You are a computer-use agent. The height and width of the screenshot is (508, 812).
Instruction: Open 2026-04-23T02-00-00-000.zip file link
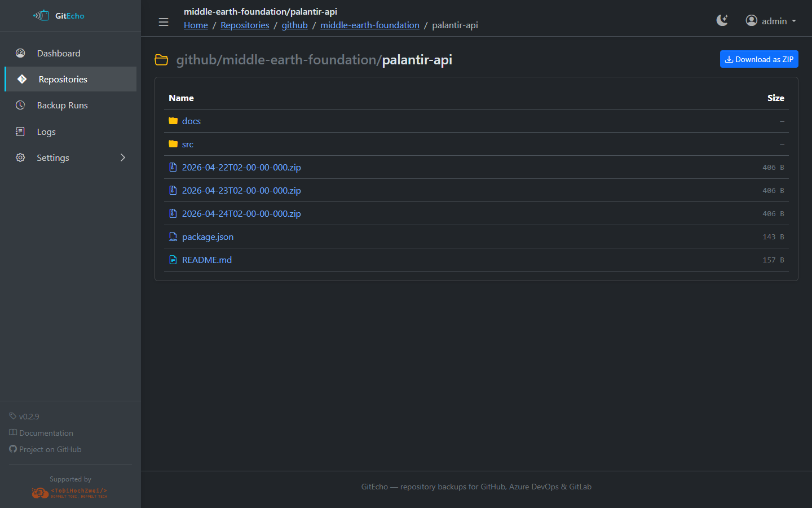coord(241,190)
